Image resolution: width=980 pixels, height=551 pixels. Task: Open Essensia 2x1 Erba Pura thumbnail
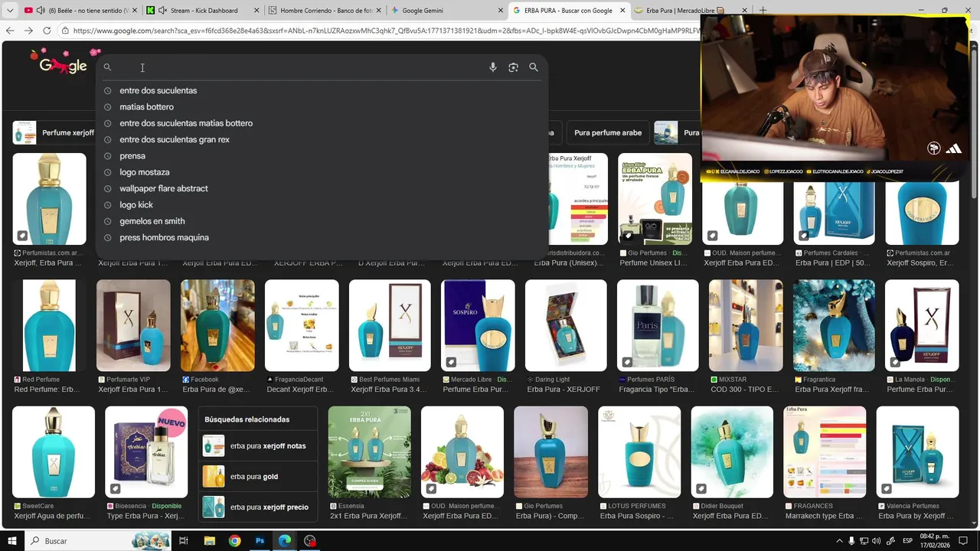369,452
